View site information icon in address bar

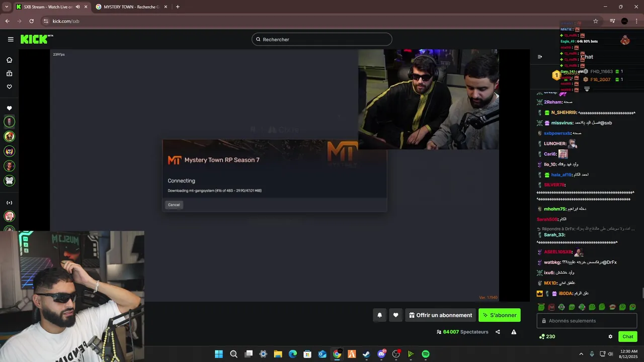click(x=46, y=21)
